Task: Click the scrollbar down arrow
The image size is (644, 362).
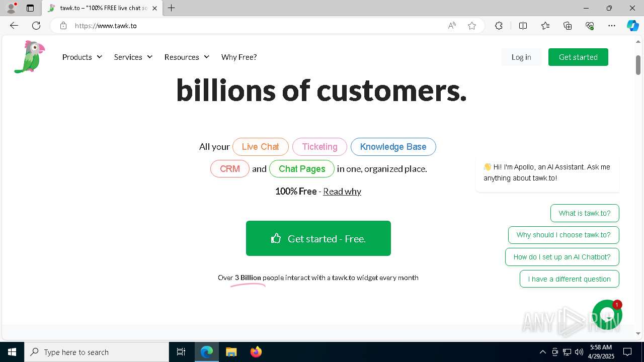Action: [x=638, y=333]
